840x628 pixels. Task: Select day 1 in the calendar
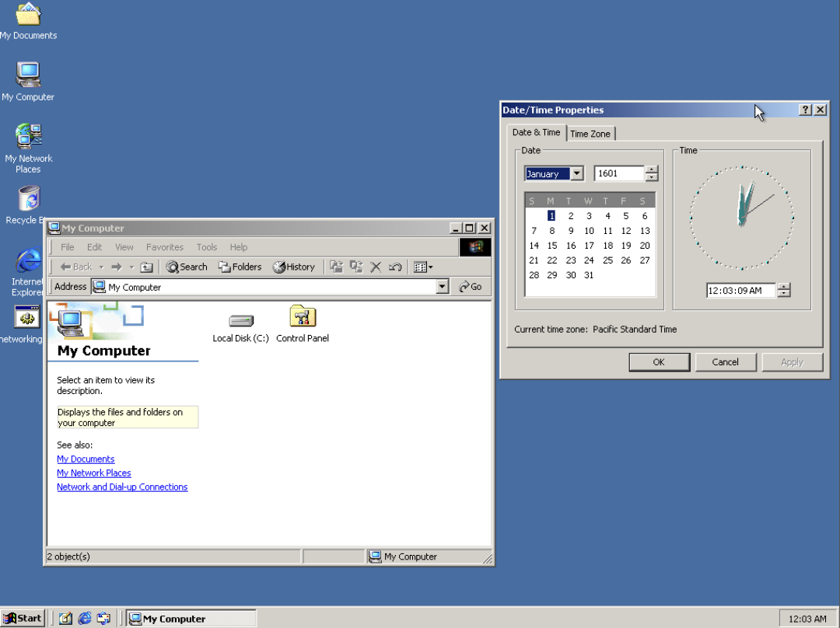coord(551,216)
